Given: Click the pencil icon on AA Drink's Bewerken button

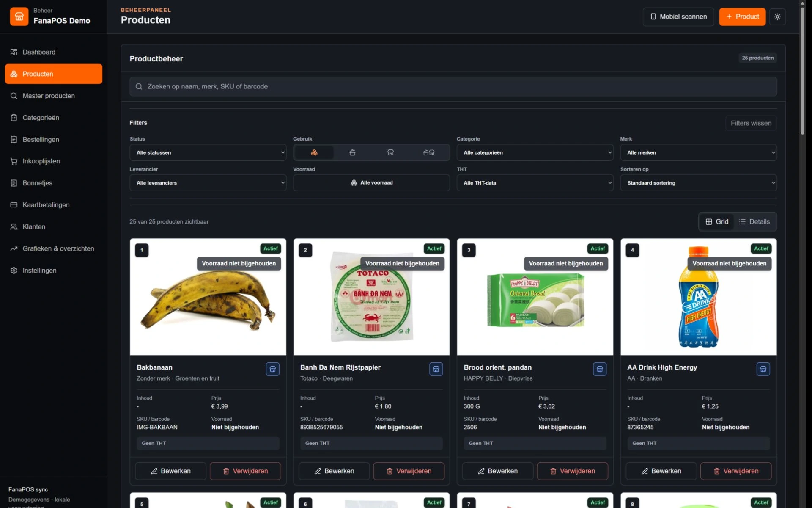Looking at the screenshot, I should tap(645, 471).
